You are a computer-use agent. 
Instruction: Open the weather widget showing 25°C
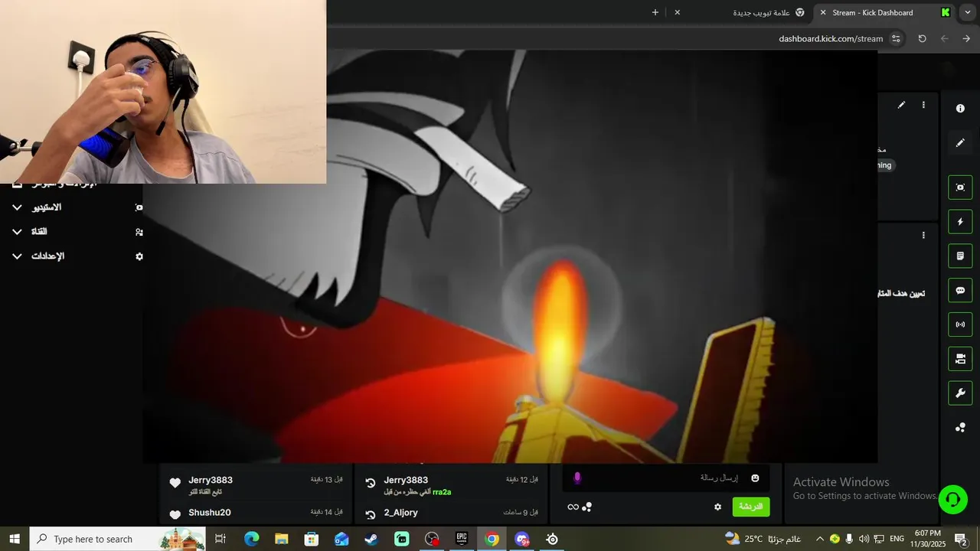(762, 539)
